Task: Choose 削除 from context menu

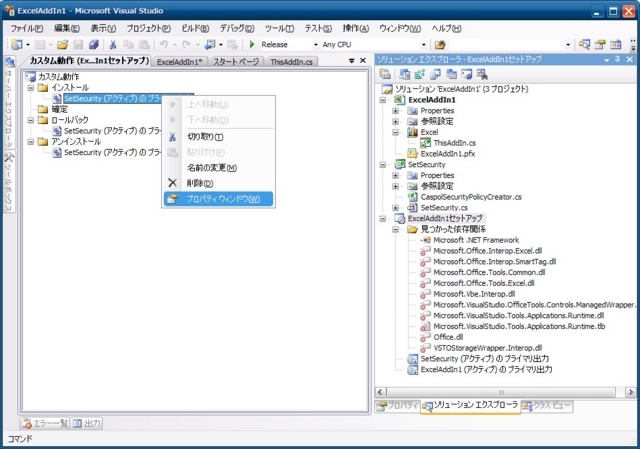Action: click(x=218, y=183)
